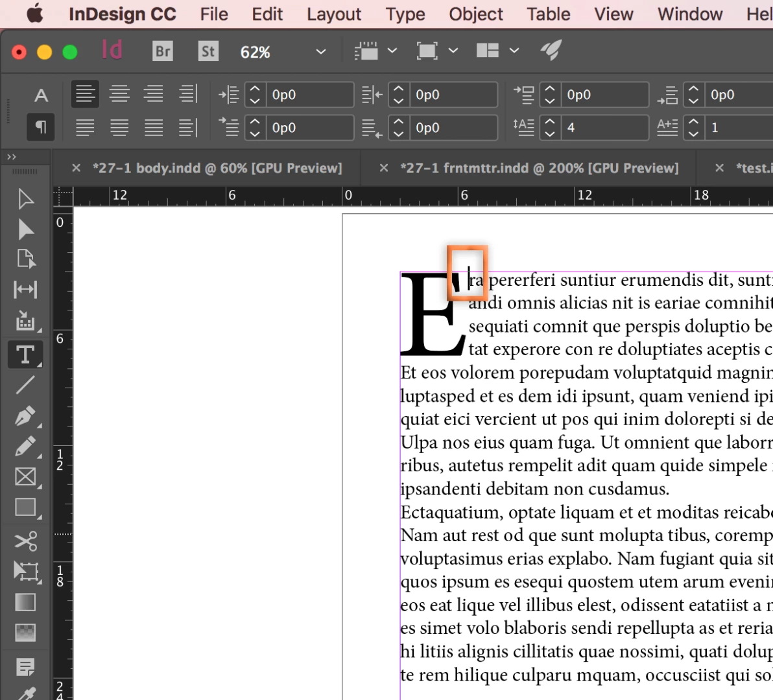
Task: Select the Selection tool arrow
Action: click(x=25, y=200)
